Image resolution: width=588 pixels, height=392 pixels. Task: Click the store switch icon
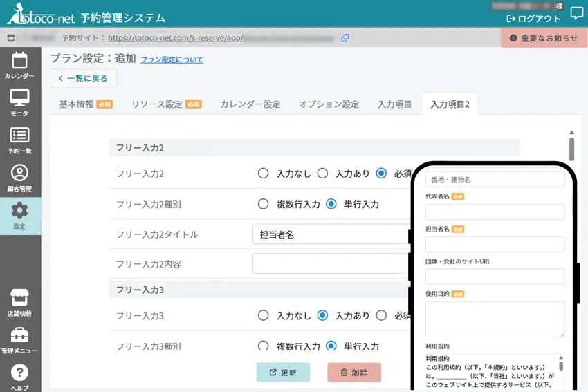pyautogui.click(x=19, y=302)
